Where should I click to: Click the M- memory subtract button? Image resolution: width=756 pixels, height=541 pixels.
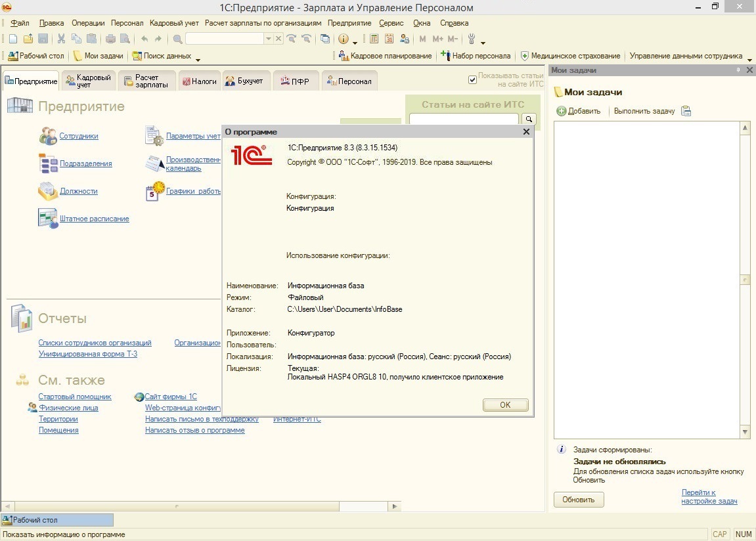453,39
